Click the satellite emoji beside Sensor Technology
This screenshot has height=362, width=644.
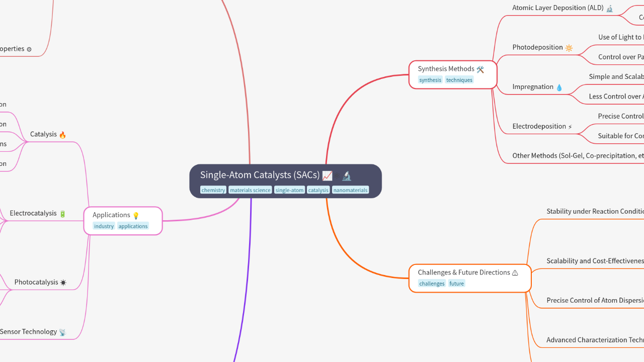pos(62,332)
